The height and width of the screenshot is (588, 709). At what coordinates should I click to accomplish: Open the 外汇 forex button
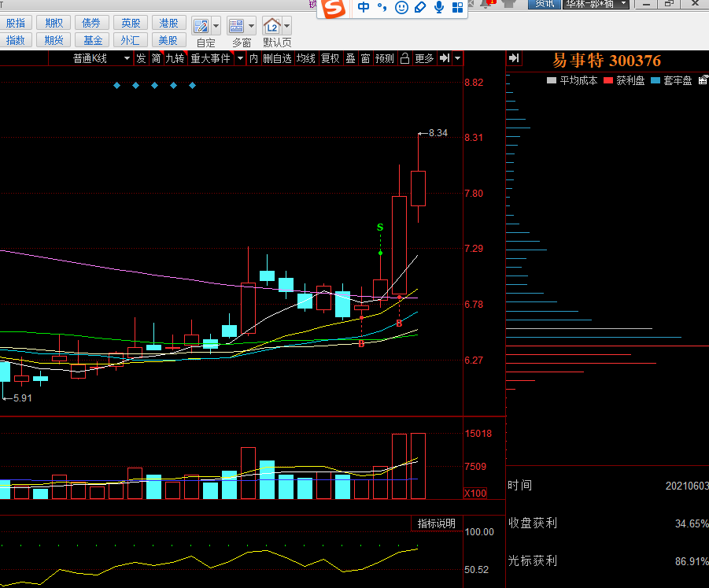(130, 40)
